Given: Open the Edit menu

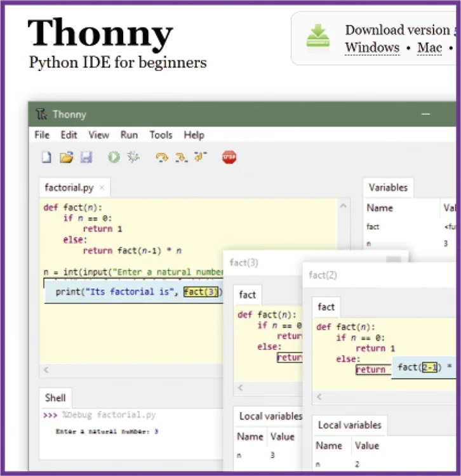Looking at the screenshot, I should coord(69,135).
